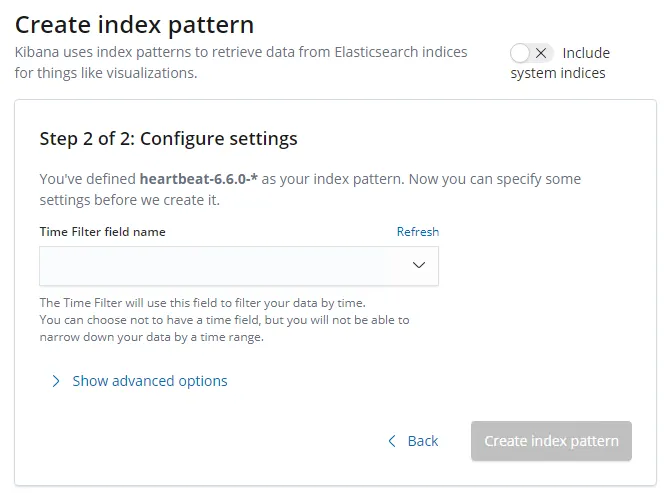
Task: Click the Time Filter field name label
Action: pyautogui.click(x=103, y=232)
